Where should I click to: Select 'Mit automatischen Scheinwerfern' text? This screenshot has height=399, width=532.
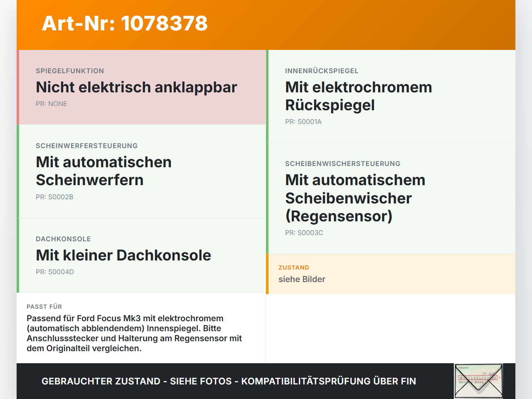pos(103,171)
